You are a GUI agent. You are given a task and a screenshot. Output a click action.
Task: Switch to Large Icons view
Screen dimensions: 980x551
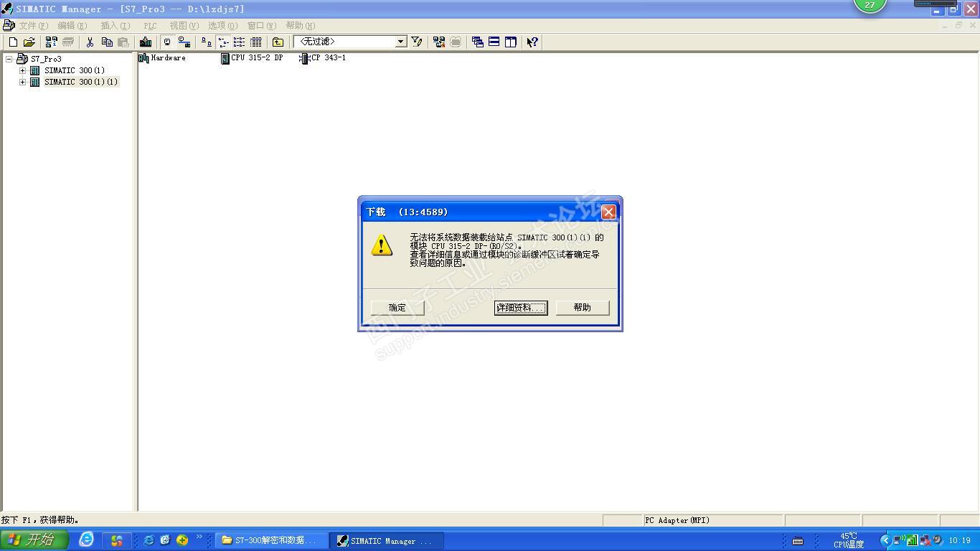(207, 42)
